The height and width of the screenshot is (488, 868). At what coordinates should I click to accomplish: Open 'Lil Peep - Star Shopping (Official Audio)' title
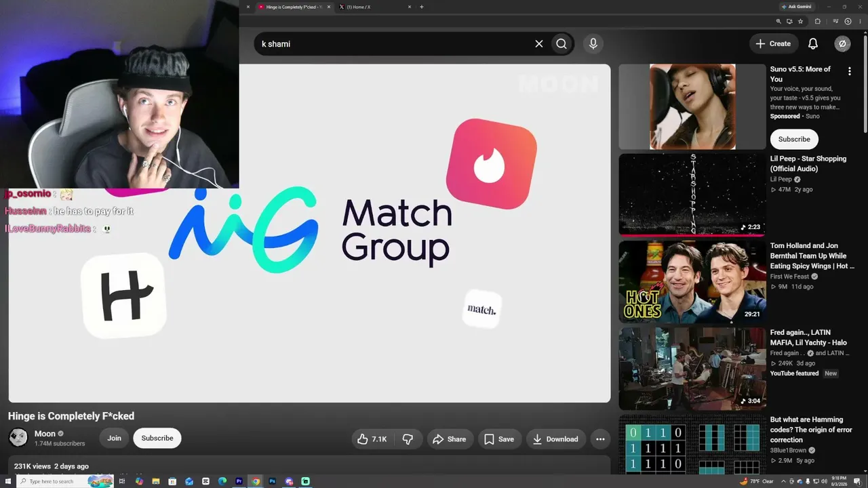pos(808,163)
